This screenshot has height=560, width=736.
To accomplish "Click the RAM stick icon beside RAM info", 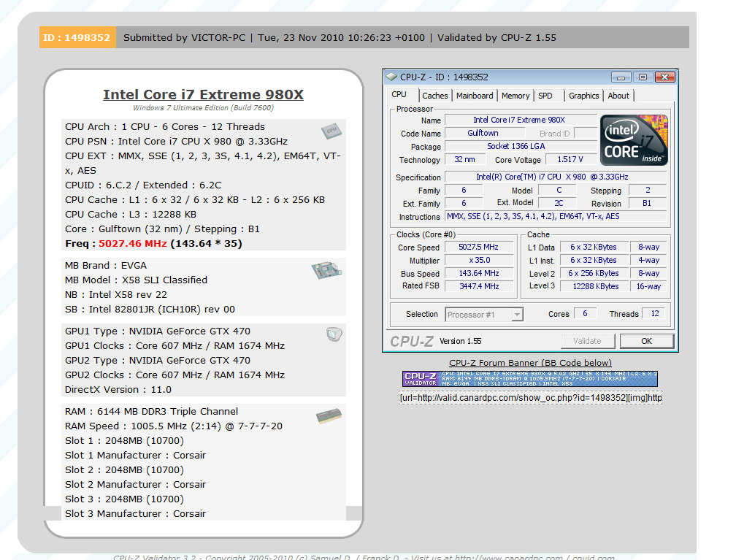I will 329,416.
